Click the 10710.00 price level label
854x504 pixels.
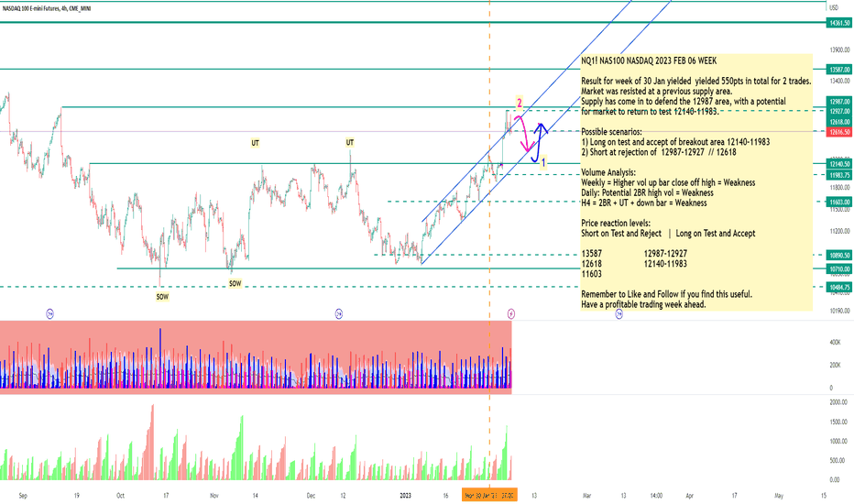coord(839,269)
